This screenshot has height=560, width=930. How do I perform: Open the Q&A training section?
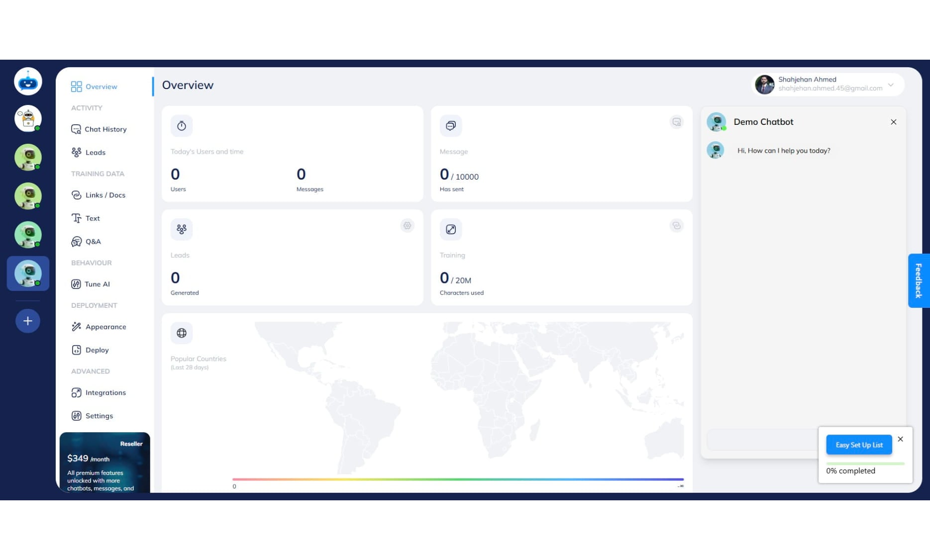(x=94, y=241)
